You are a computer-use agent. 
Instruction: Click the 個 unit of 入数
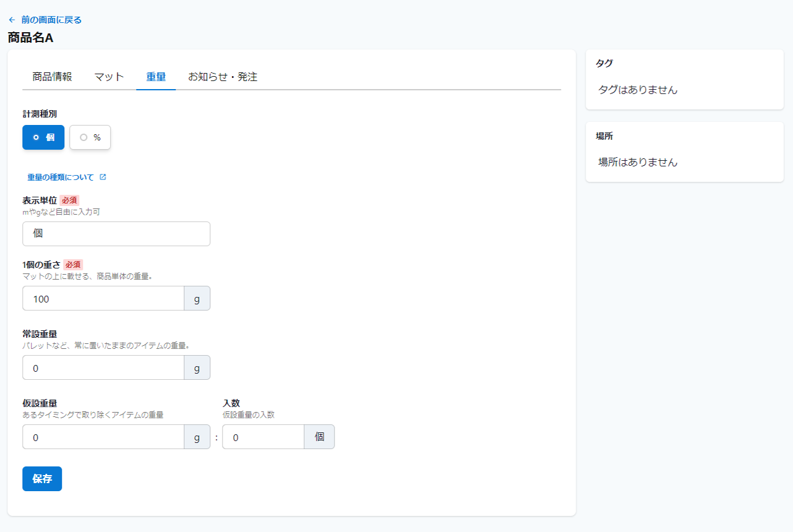[319, 437]
